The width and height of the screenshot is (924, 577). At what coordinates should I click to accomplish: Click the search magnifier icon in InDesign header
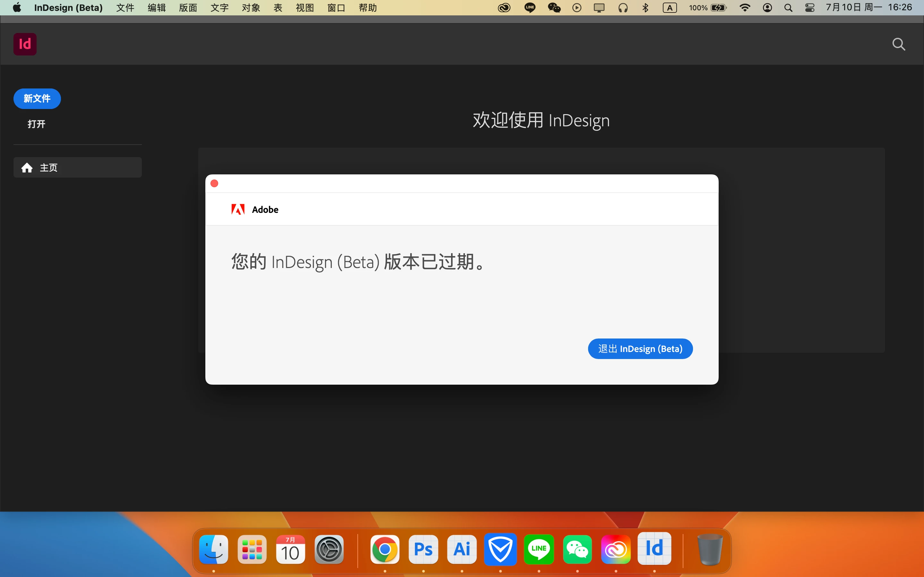898,44
